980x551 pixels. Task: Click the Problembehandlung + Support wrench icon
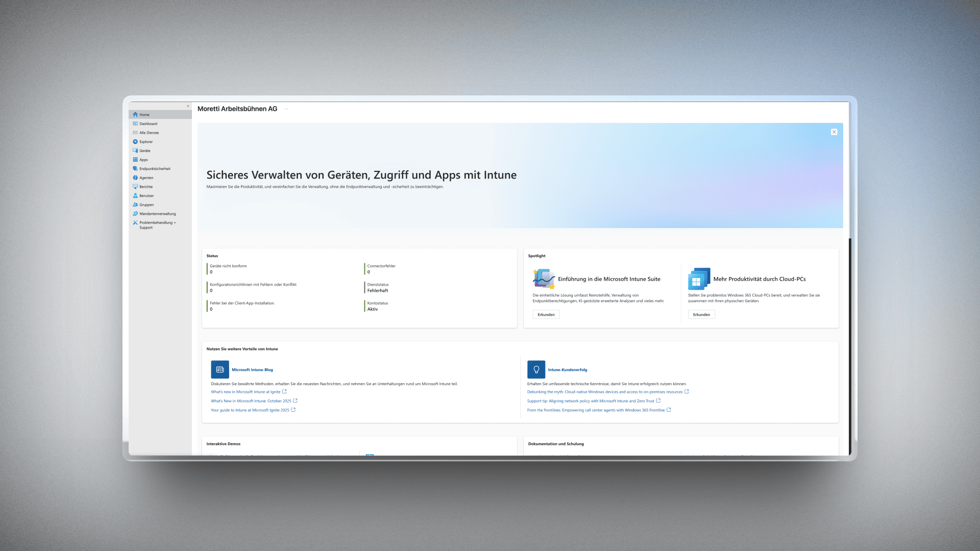135,223
